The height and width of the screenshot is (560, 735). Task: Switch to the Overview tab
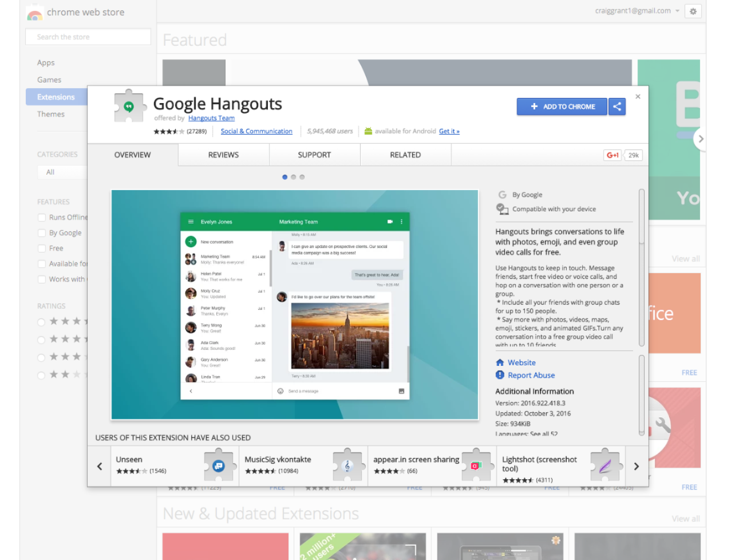133,155
